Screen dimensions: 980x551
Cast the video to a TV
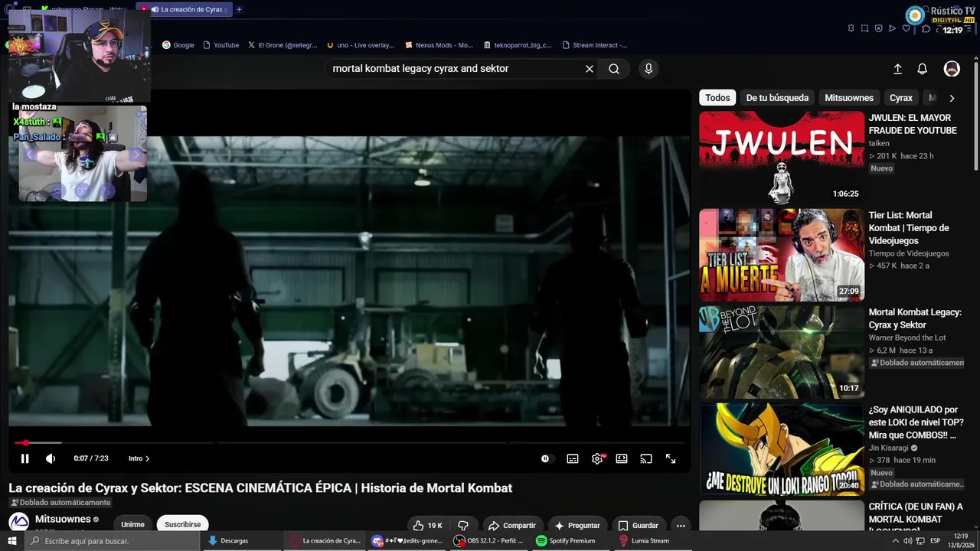[646, 458]
